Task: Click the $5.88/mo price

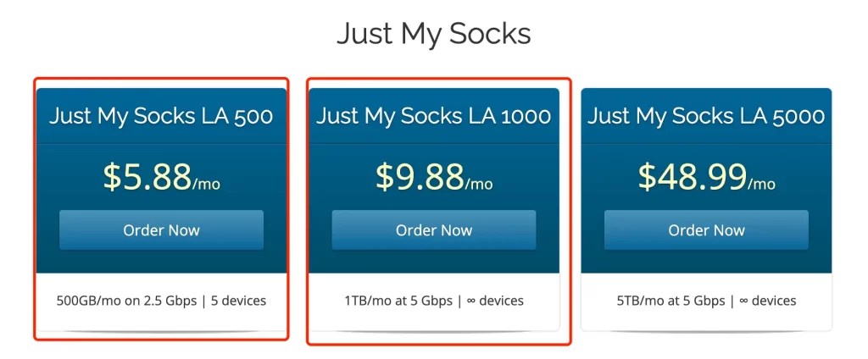Action: [162, 177]
